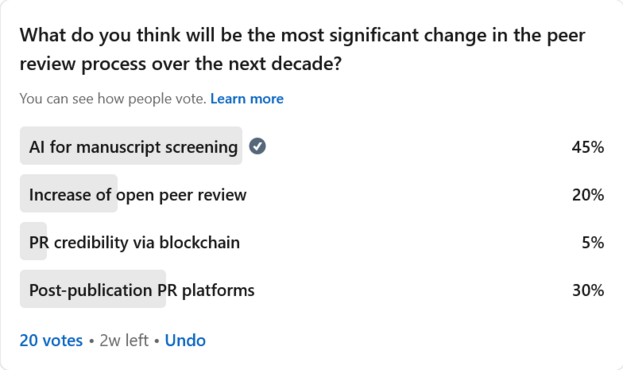
Task: Click the 20% result percentage
Action: (588, 195)
